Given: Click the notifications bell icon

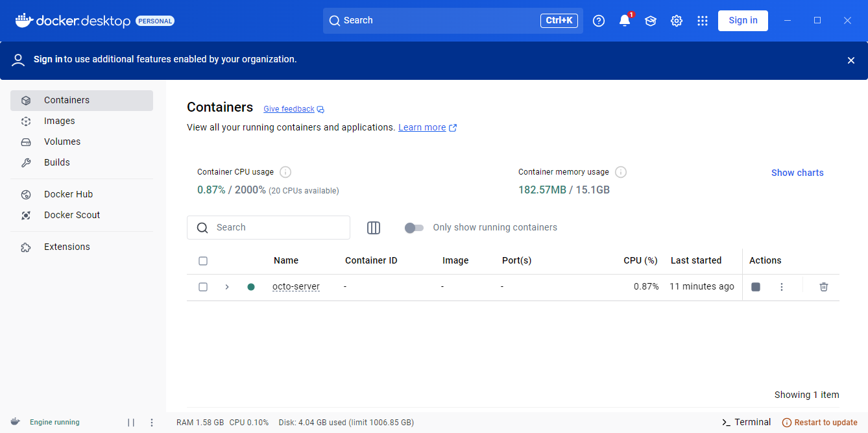Looking at the screenshot, I should (x=625, y=21).
